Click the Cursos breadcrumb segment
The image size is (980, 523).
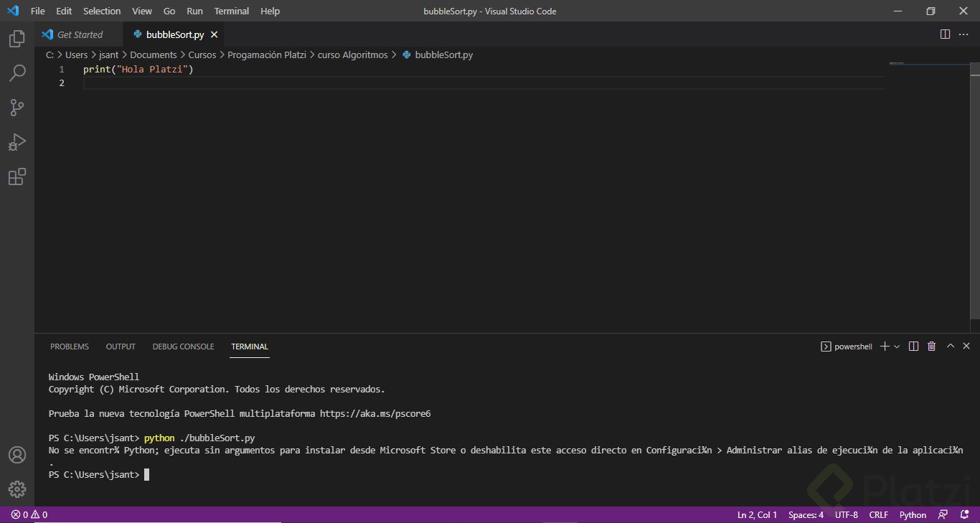click(202, 55)
